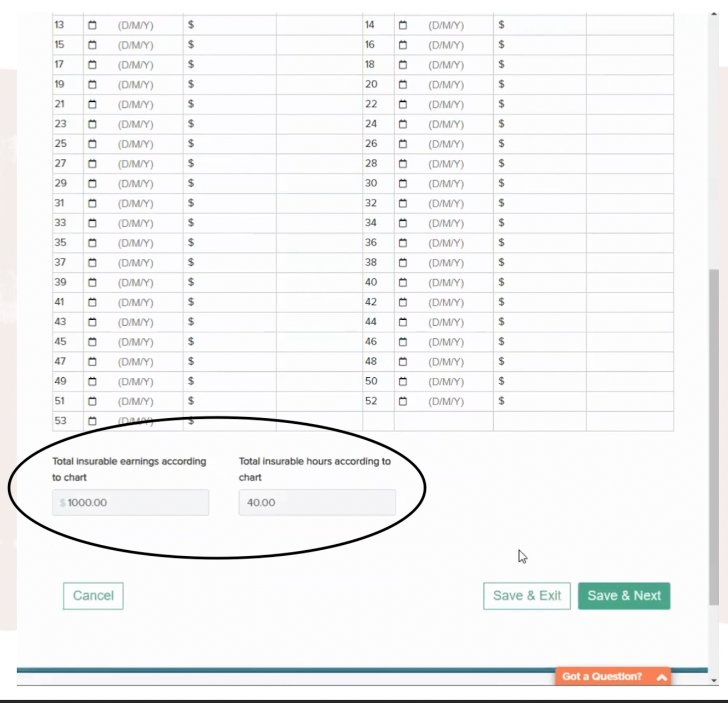Open calendar icon for pay period 39
The width and height of the screenshot is (728, 703).
pyautogui.click(x=92, y=283)
